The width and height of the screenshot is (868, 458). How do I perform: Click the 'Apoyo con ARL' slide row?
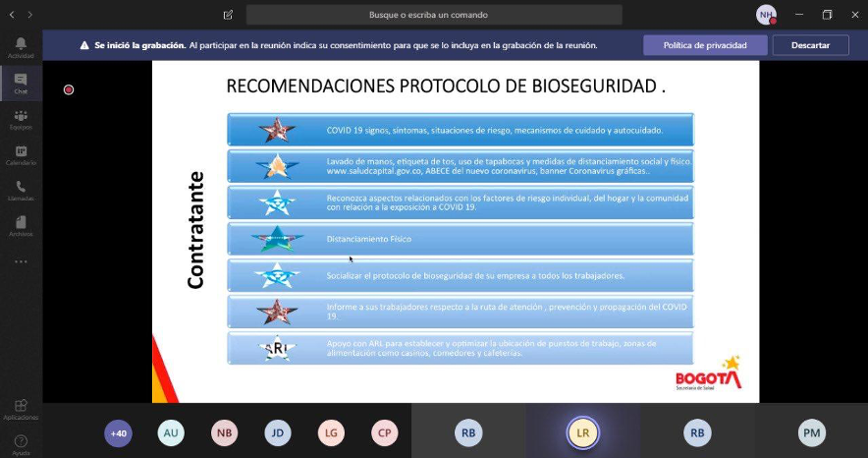pos(461,348)
